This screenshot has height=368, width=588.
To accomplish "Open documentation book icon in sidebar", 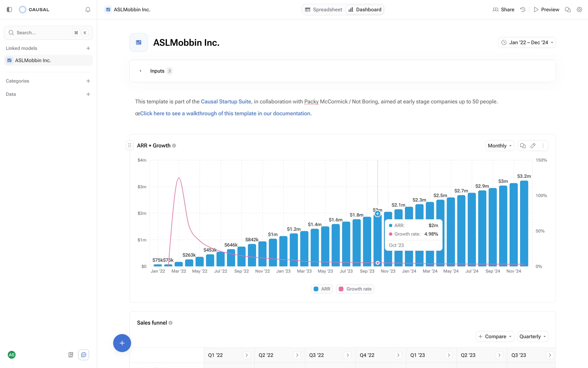I will [71, 355].
